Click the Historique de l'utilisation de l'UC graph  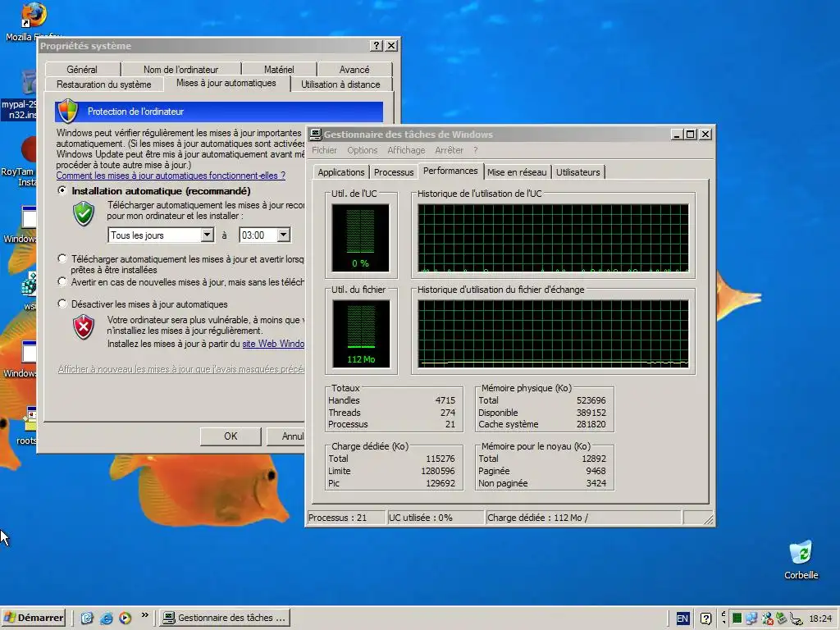click(554, 238)
